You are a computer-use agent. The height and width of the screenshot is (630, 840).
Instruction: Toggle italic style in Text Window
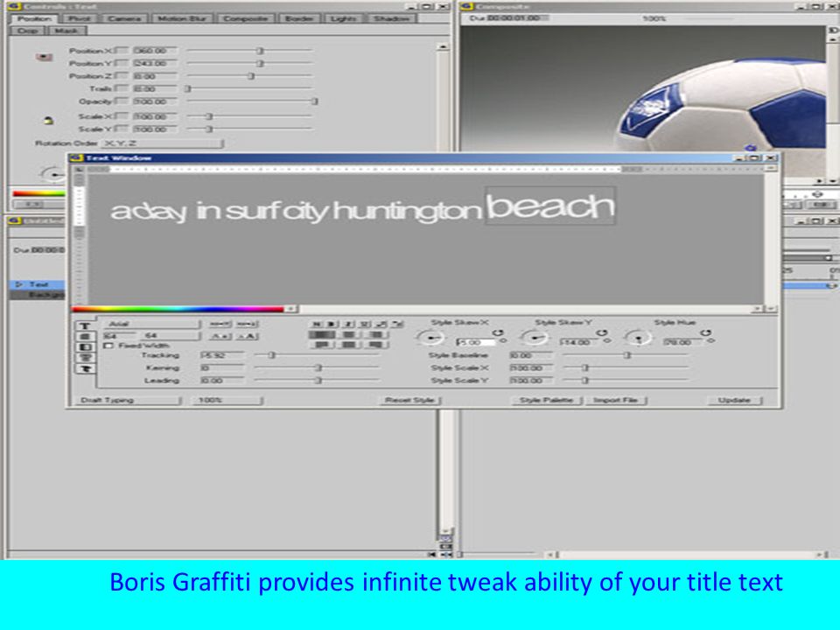tap(348, 324)
